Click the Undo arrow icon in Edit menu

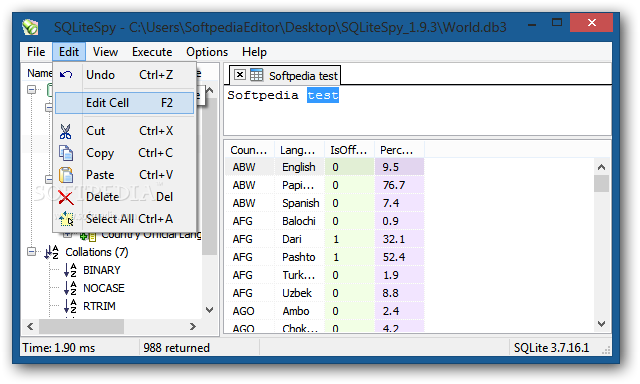pos(66,74)
